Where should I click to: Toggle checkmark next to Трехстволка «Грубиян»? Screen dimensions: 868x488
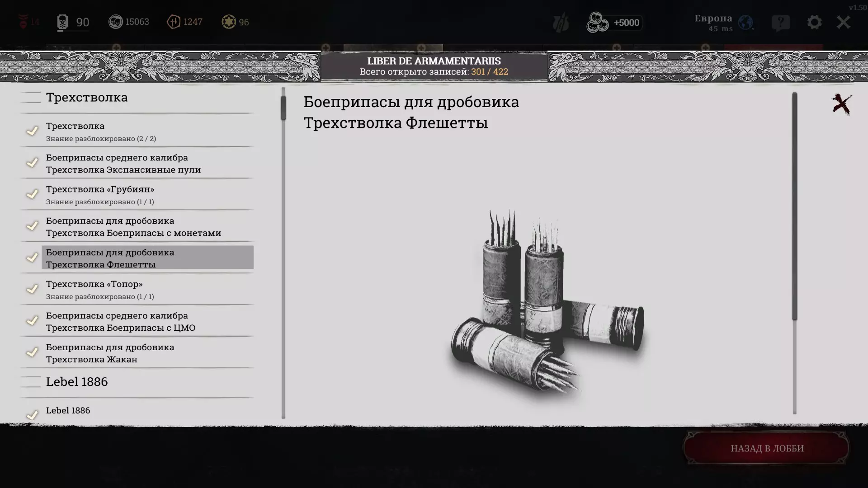point(32,194)
